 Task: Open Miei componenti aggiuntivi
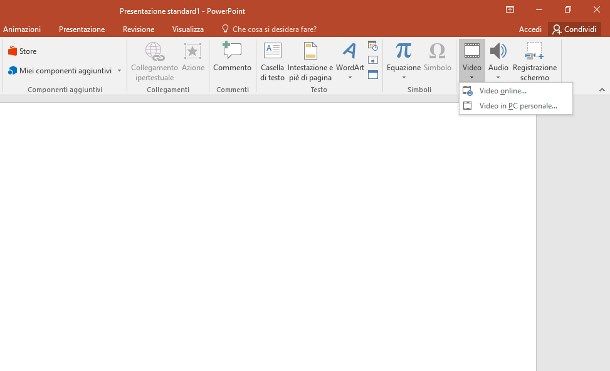[x=60, y=70]
